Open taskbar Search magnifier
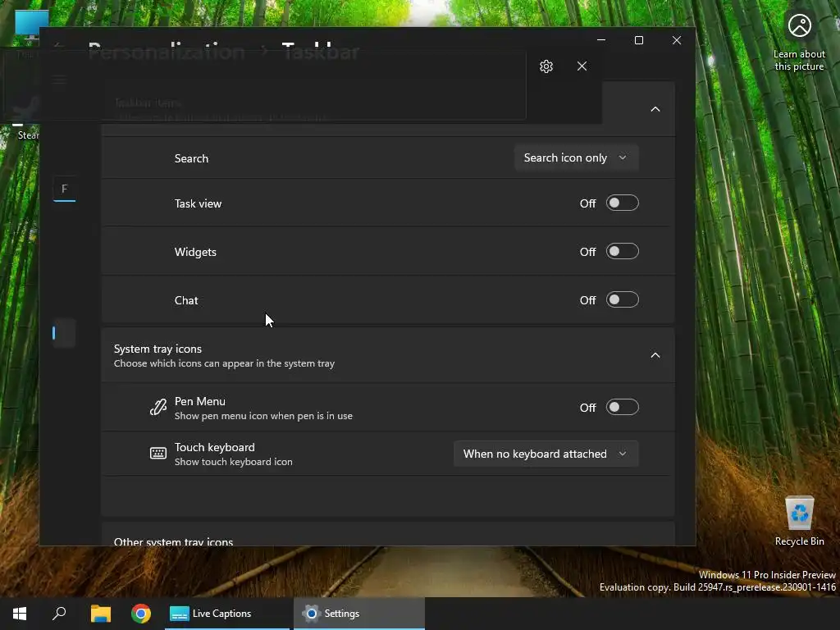This screenshot has width=840, height=630. point(59,614)
